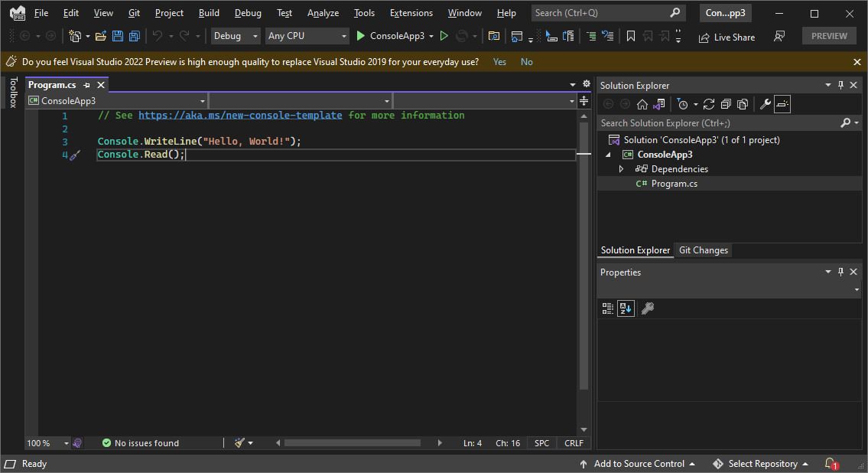Open the Any CPU platform dropdown
The width and height of the screenshot is (868, 473).
[307, 36]
